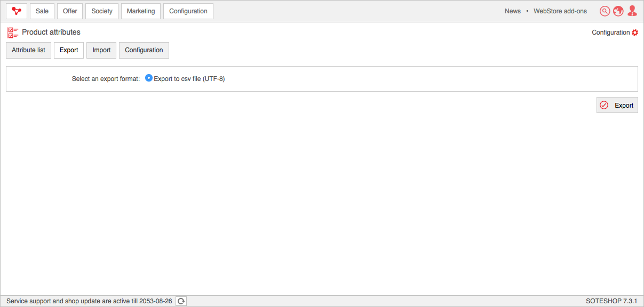Open the WebStore add-ons link
644x307 pixels.
[560, 11]
